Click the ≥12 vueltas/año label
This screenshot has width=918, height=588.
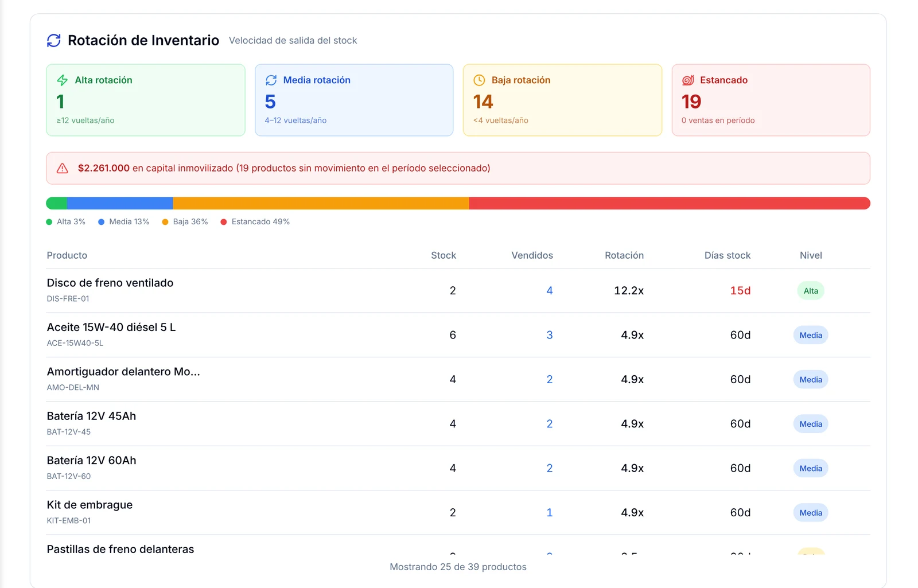pos(85,120)
